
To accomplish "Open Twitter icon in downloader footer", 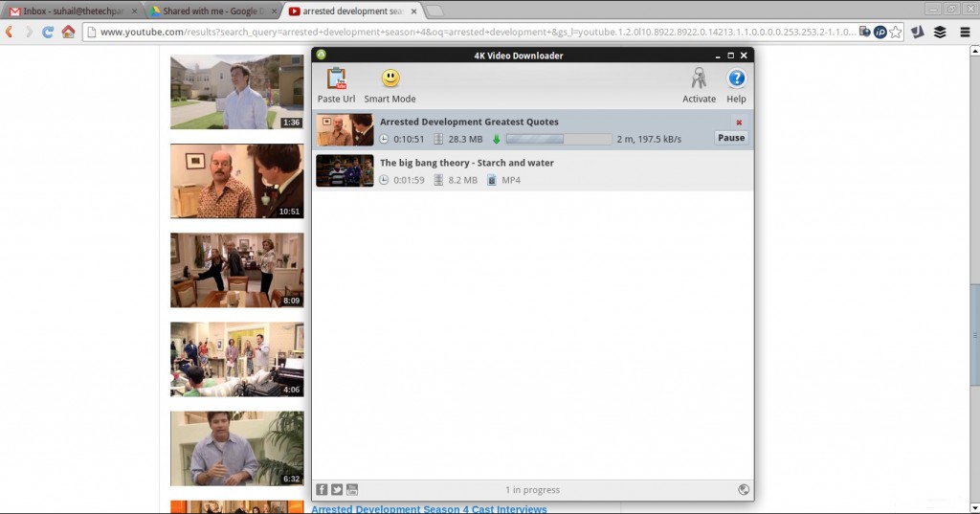I will point(337,490).
